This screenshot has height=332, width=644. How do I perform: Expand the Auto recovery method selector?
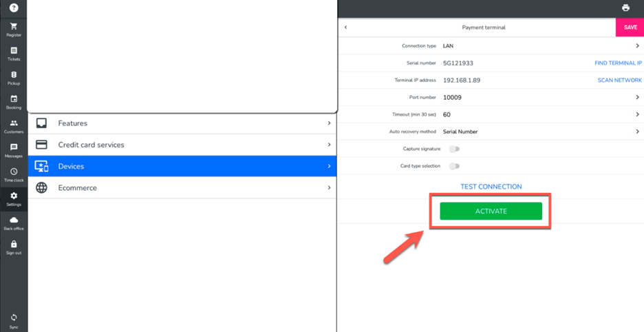point(637,132)
